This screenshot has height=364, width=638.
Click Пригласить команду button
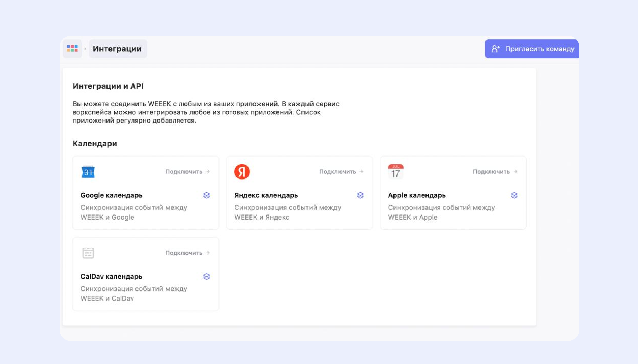[x=539, y=49]
